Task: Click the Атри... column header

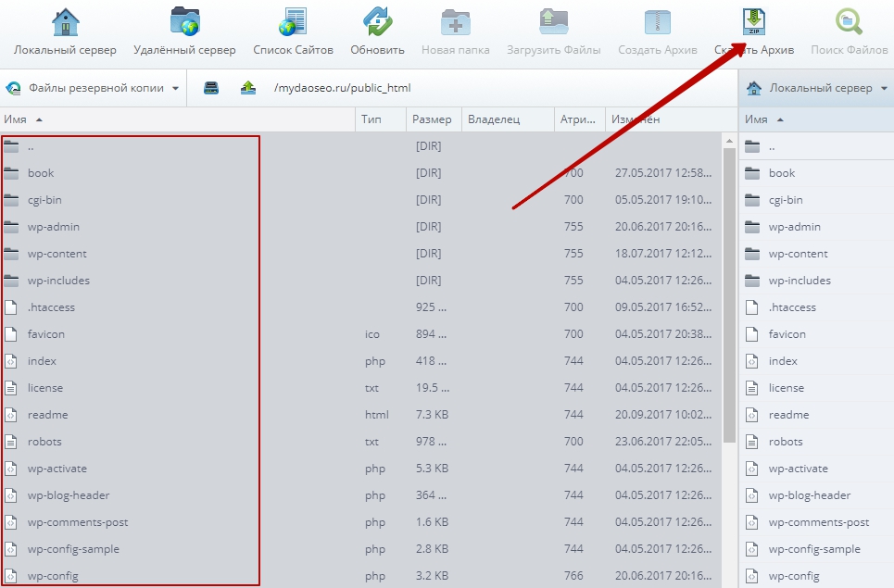Action: (x=579, y=119)
